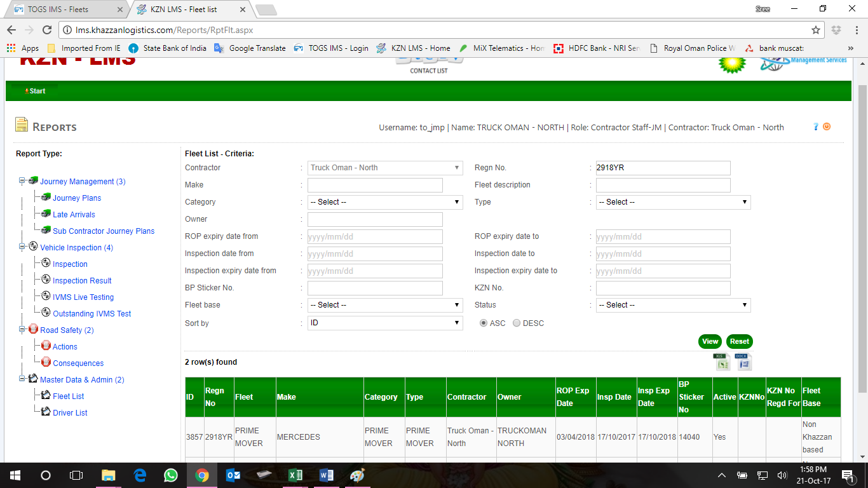Click the orange logout power icon

827,126
